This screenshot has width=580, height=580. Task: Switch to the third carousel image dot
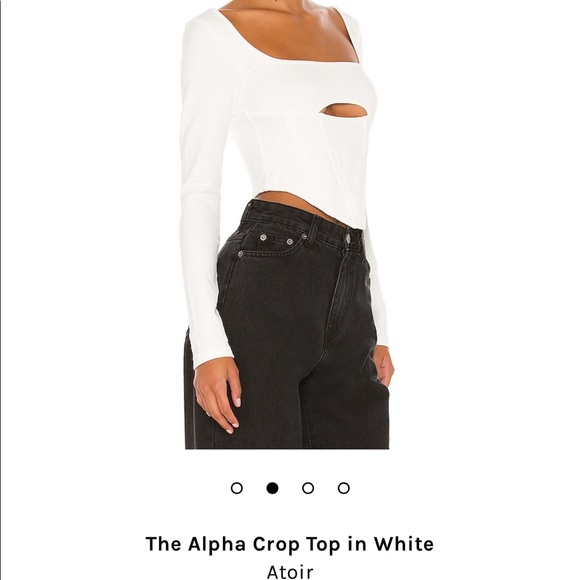(x=308, y=488)
